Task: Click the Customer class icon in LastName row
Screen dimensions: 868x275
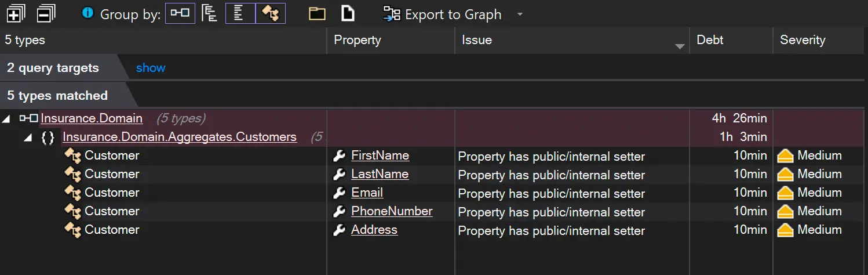Action: pos(73,175)
